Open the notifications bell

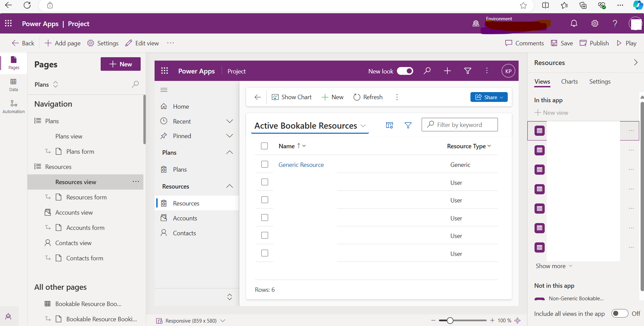click(x=574, y=23)
